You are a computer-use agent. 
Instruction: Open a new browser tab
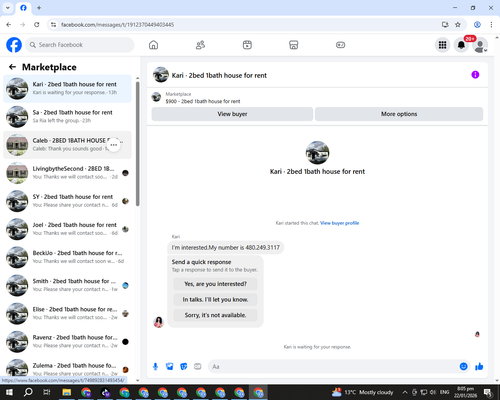coord(39,8)
